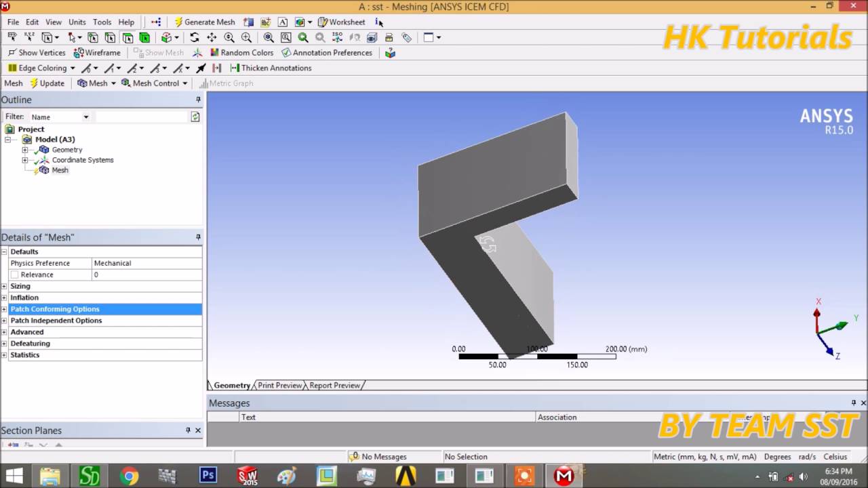The image size is (868, 488).
Task: Select the Edge selection filter icon
Action: 110,37
